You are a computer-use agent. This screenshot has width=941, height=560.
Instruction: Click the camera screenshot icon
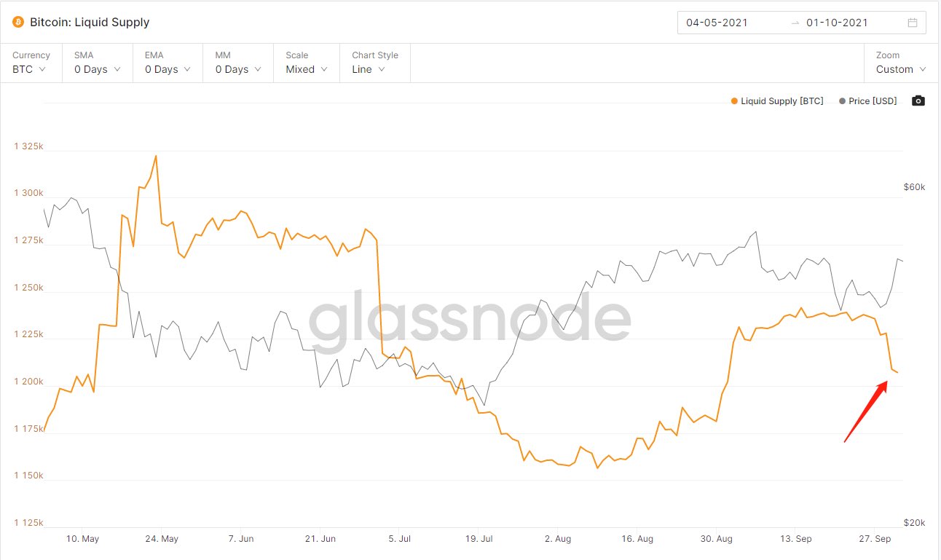pyautogui.click(x=918, y=101)
